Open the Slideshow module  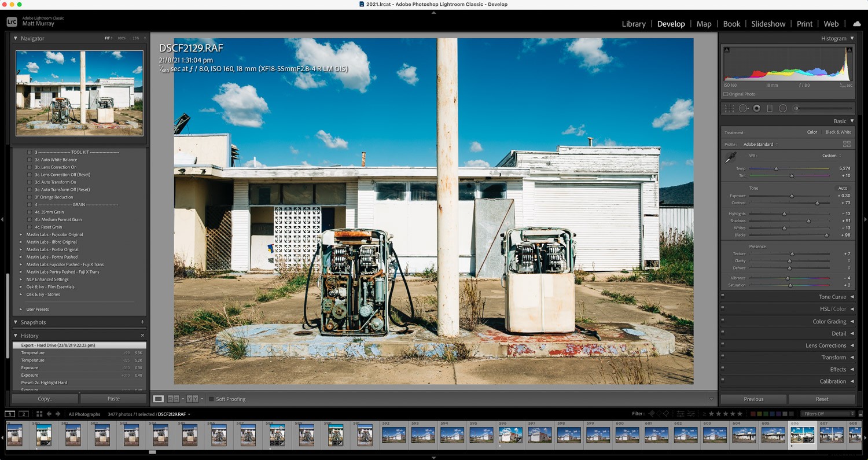click(768, 24)
